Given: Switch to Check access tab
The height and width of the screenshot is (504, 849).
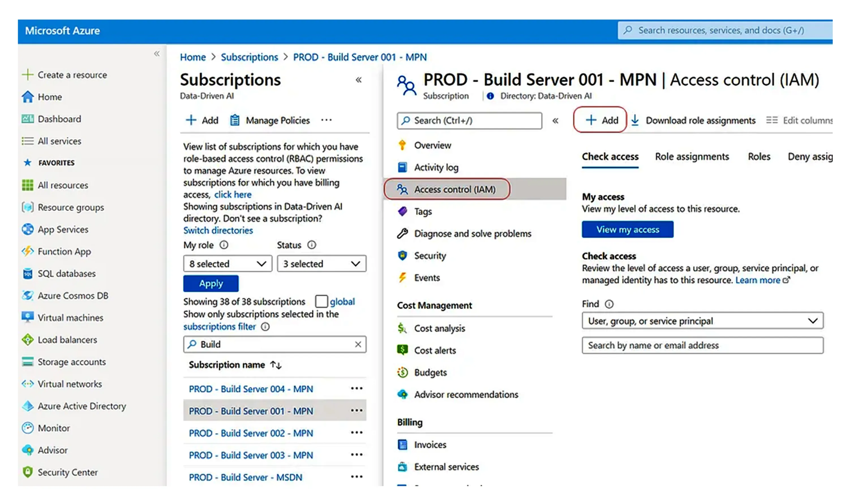Looking at the screenshot, I should click(x=610, y=156).
